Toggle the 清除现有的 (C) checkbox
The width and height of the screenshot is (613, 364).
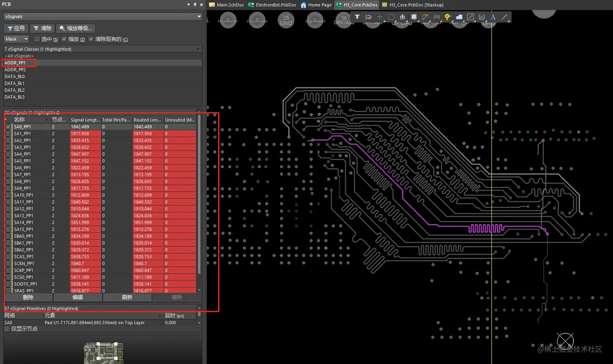click(91, 39)
